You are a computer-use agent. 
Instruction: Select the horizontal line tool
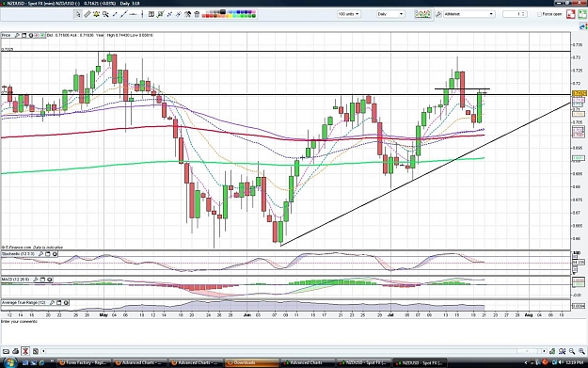(133, 14)
